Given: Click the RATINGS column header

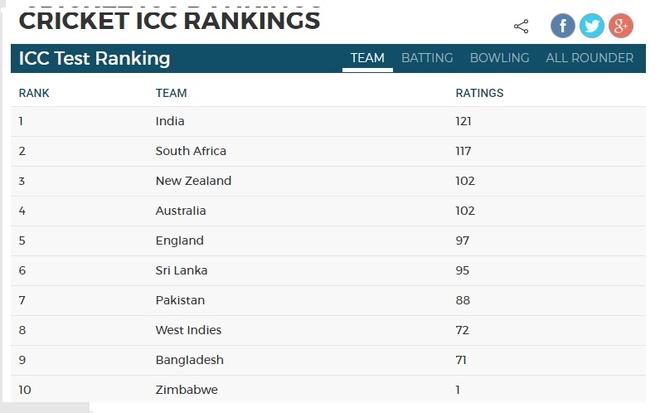Looking at the screenshot, I should (479, 93).
